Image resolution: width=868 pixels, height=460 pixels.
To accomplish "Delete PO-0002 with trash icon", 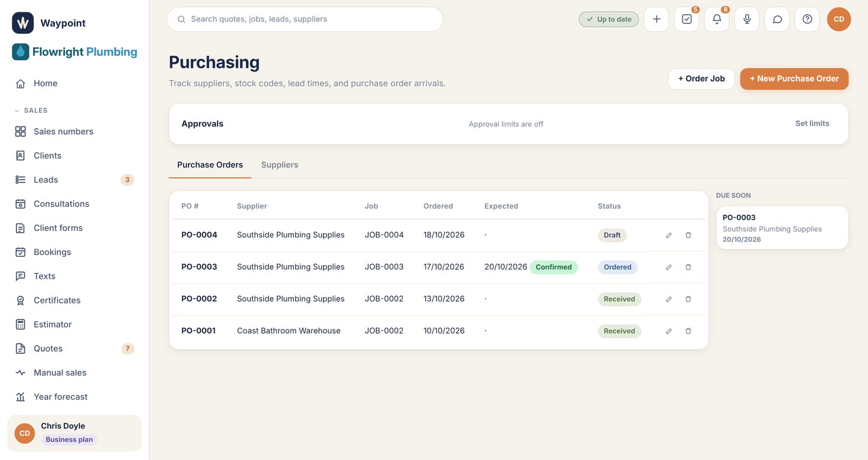I will point(688,299).
